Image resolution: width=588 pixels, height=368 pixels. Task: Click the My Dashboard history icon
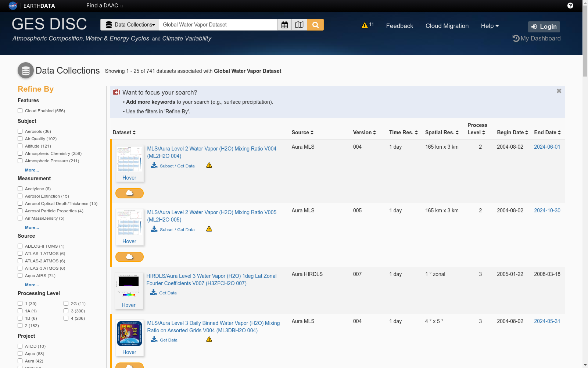516,38
